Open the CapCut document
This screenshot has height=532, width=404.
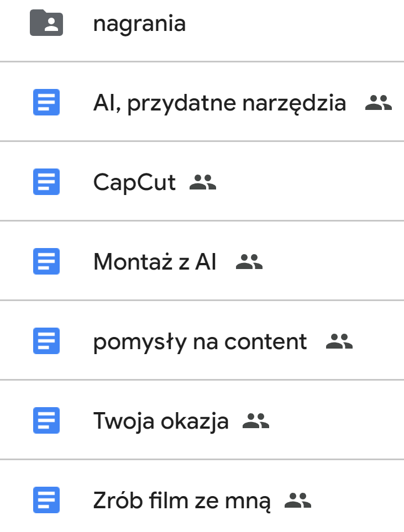tap(134, 182)
